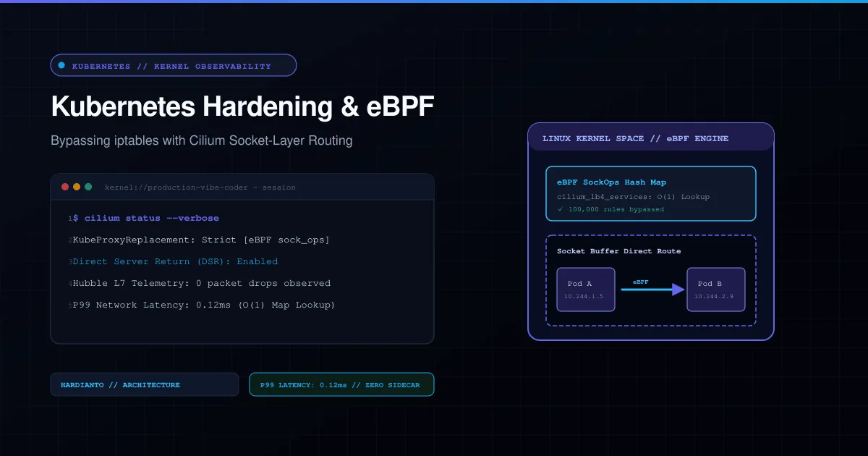Click the green dot in the terminal title bar
The width and height of the screenshot is (868, 456).
click(x=88, y=187)
